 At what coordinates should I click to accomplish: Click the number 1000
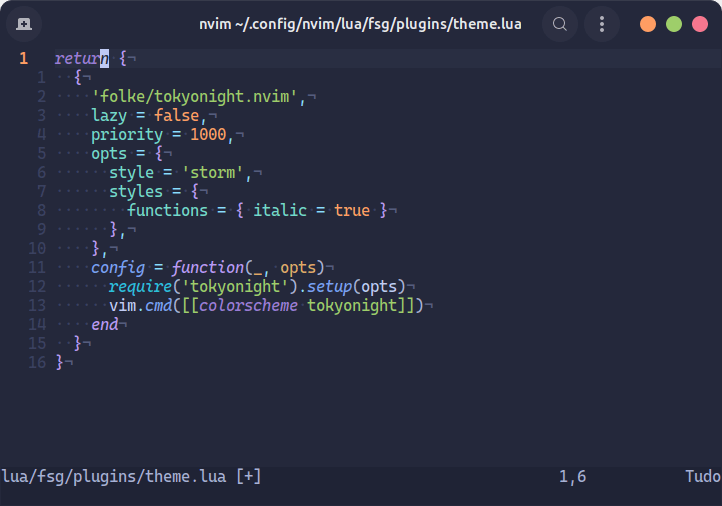(x=208, y=134)
